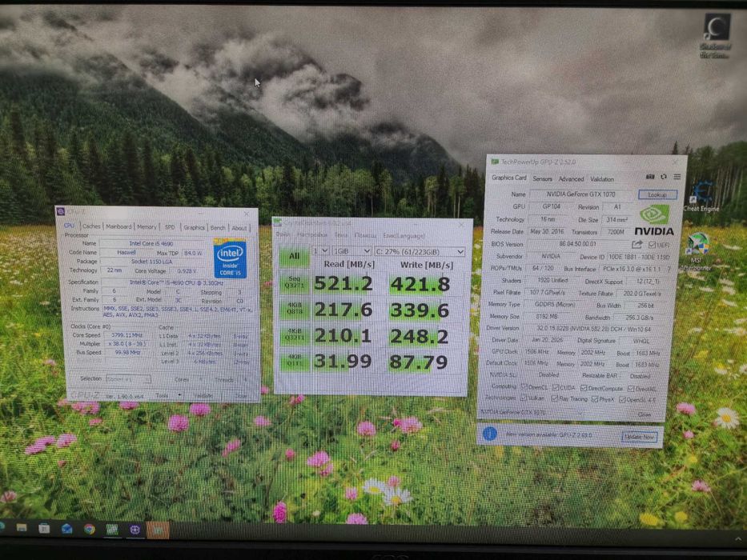Take a GPU-Z screenshot with camera icon
747x560 pixels.
[x=650, y=177]
